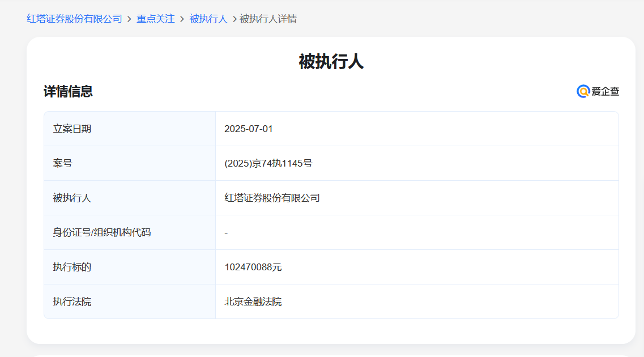Select 被执行人详情 breadcrumb text
Viewport: 644px width, 357px height.
(x=268, y=19)
